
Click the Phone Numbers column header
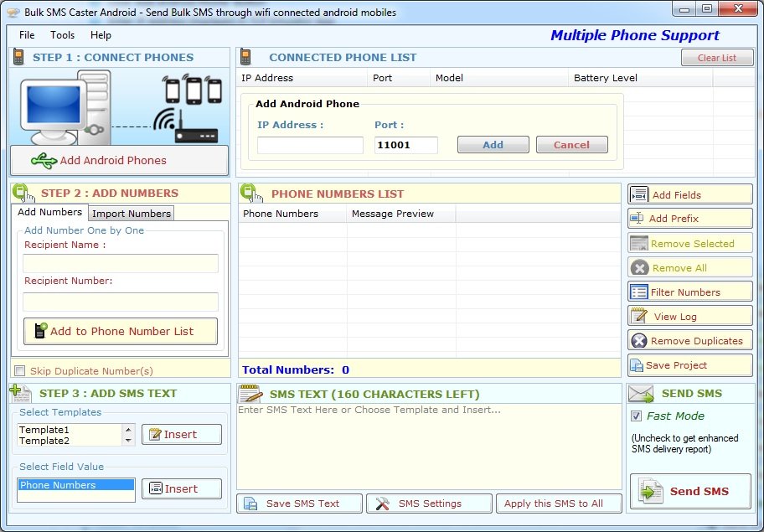[292, 214]
